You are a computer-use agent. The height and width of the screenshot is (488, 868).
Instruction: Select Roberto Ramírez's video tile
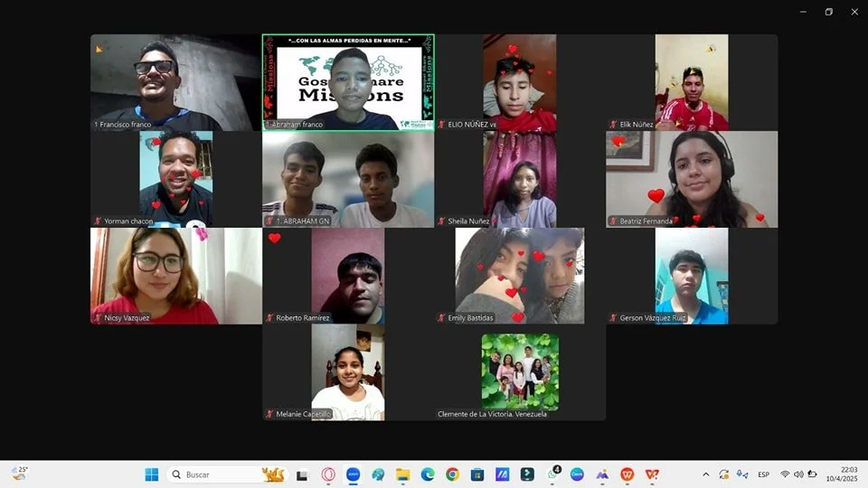pyautogui.click(x=348, y=277)
